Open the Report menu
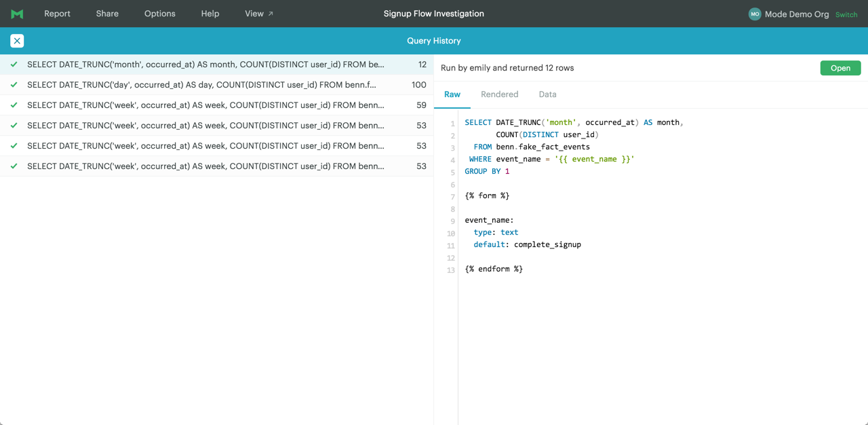868x425 pixels. [57, 14]
